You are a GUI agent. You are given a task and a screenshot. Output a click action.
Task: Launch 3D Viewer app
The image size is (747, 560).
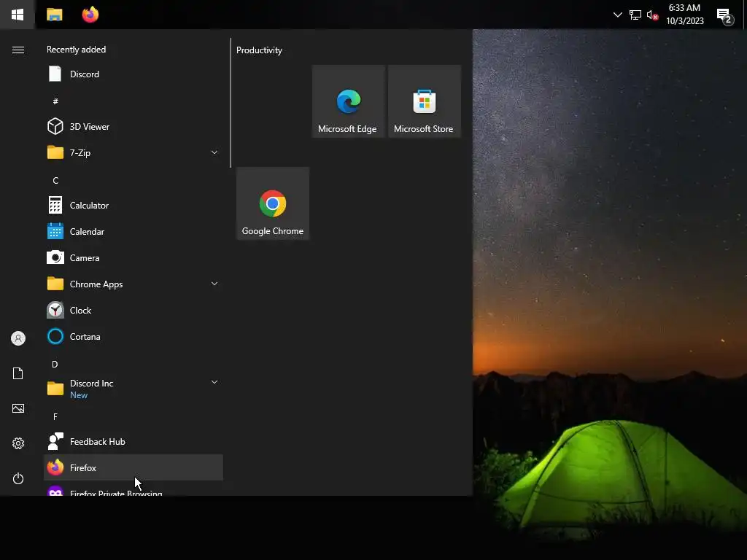coord(133,126)
